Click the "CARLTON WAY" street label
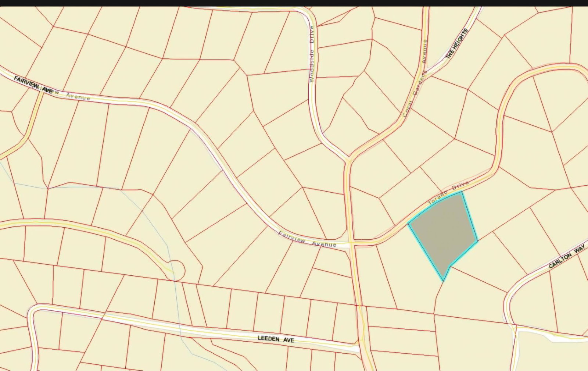The height and width of the screenshot is (371, 588). click(566, 257)
